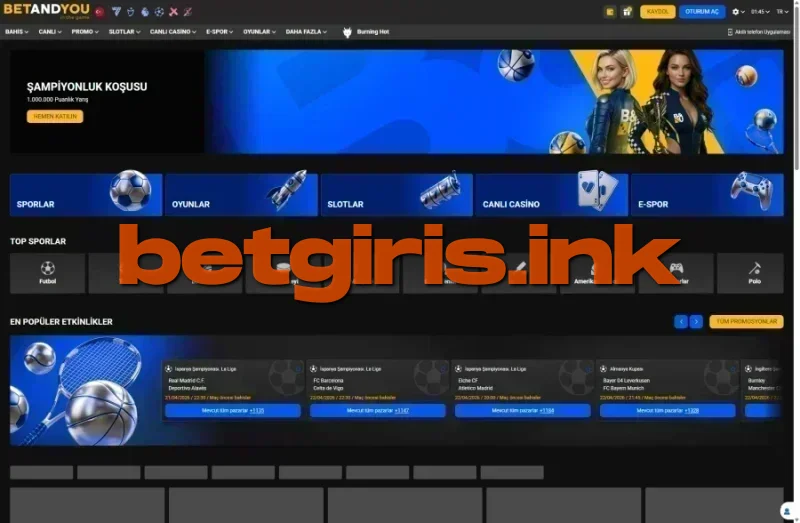Open the SLOTLAR category card
The image size is (800, 523).
[396, 194]
